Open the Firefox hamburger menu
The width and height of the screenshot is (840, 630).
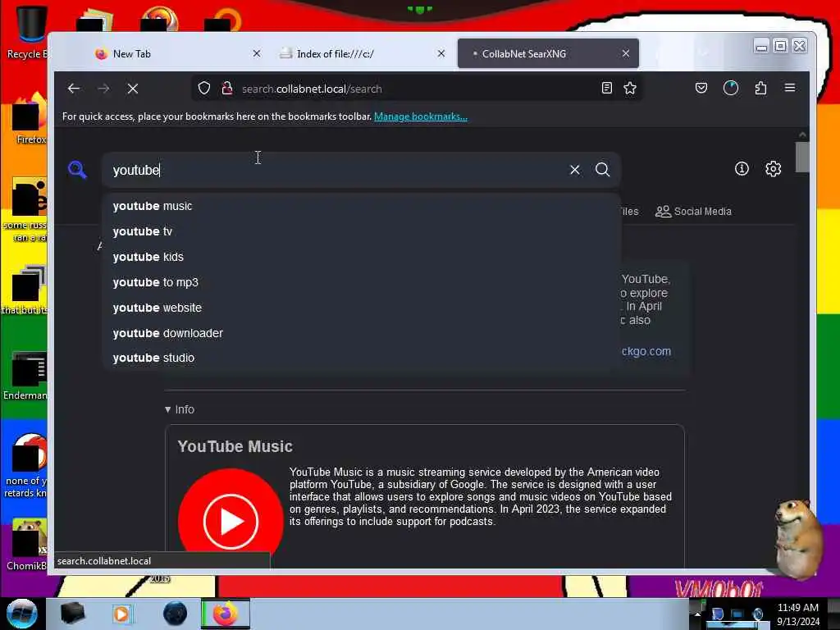pyautogui.click(x=790, y=88)
